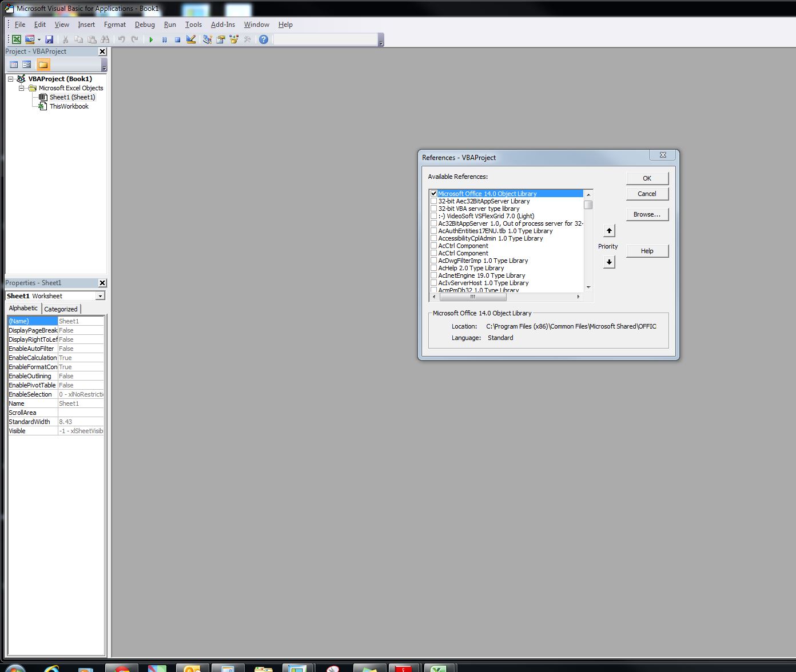Switch to the Categorized properties tab

[x=61, y=309]
